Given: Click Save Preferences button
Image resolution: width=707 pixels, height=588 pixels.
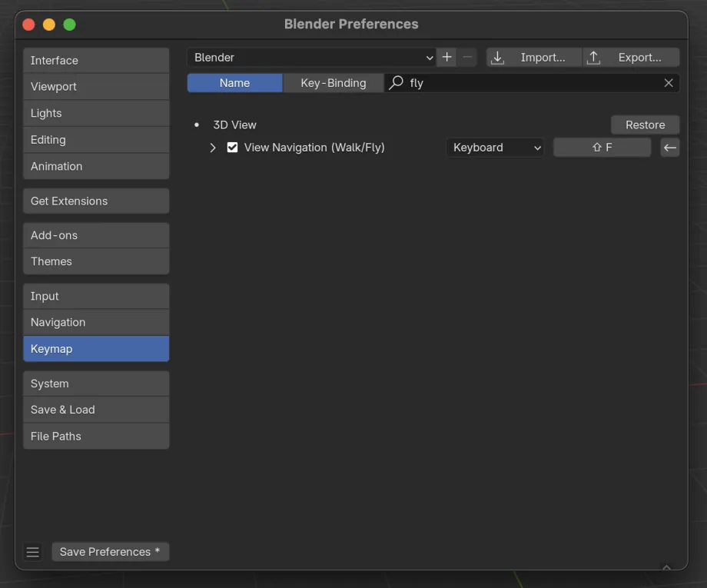Looking at the screenshot, I should click(x=111, y=552).
